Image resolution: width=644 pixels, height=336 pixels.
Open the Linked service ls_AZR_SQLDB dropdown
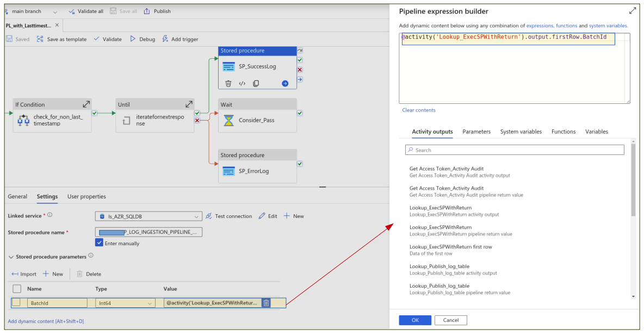148,216
